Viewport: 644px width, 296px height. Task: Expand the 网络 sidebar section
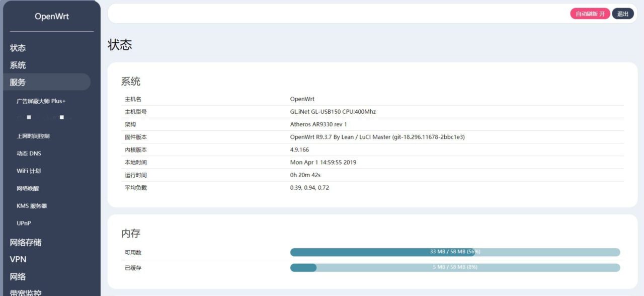[x=18, y=276]
